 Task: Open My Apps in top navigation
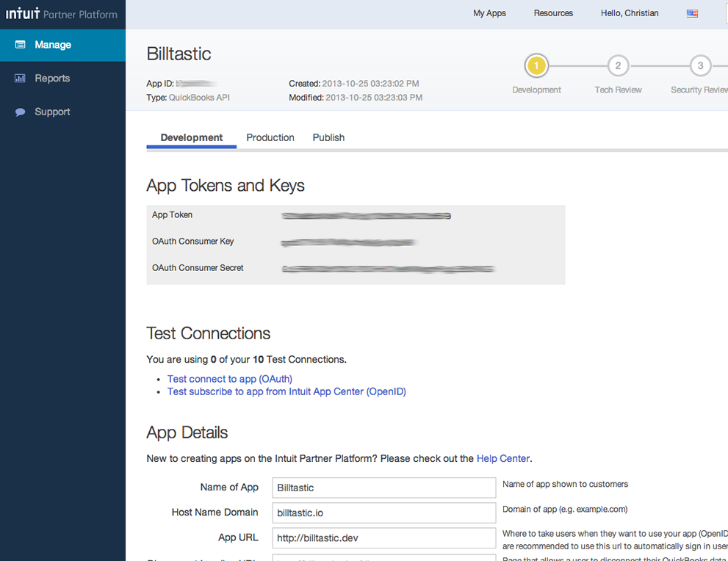point(489,13)
